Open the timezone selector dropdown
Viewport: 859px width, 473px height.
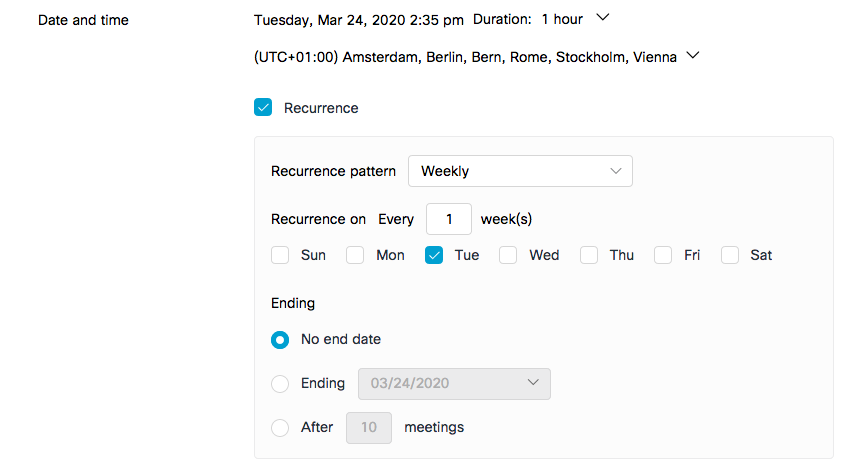tap(694, 57)
